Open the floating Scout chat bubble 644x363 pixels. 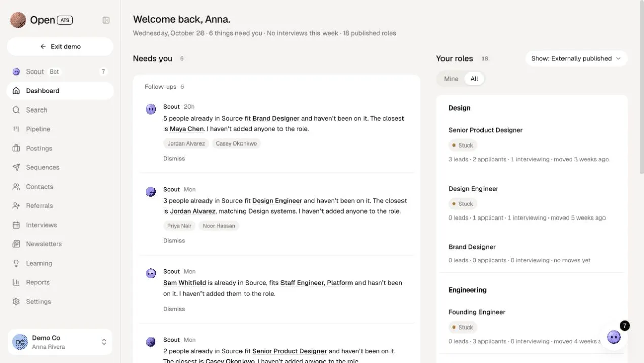[614, 337]
